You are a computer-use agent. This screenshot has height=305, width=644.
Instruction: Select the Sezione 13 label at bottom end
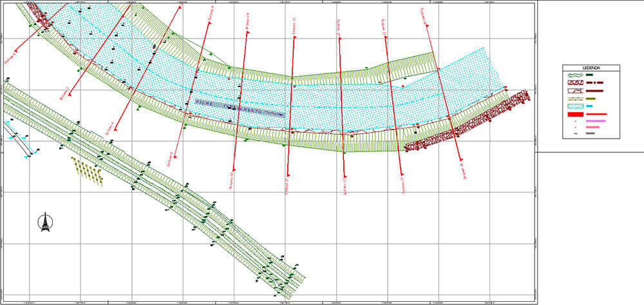(x=403, y=186)
